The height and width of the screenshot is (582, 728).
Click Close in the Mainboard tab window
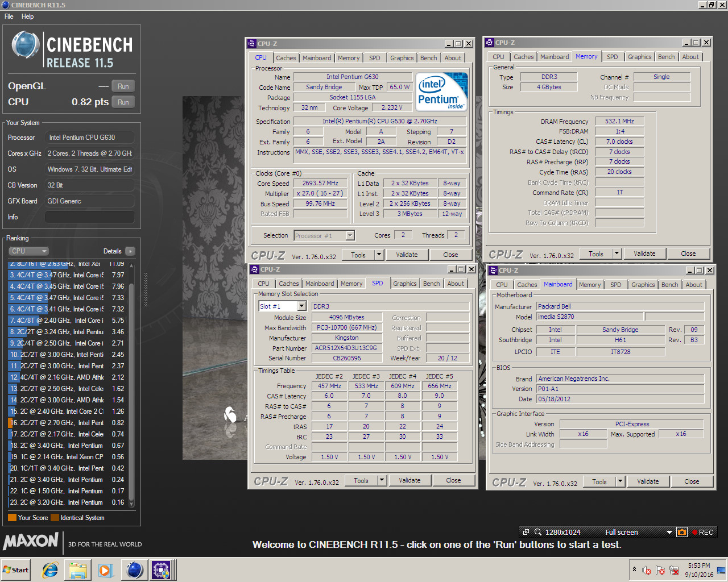(692, 481)
